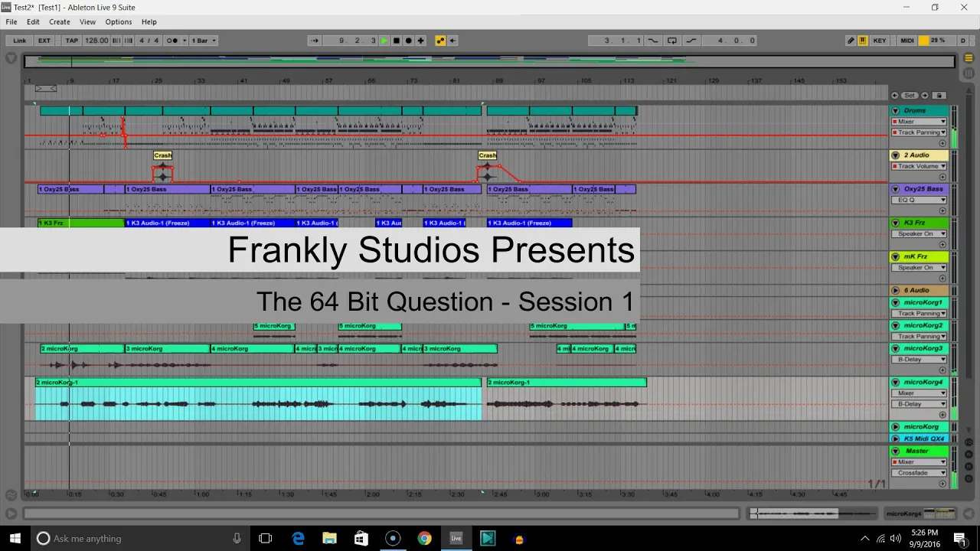
Task: Toggle the arrangement Loop switch
Action: [x=672, y=41]
